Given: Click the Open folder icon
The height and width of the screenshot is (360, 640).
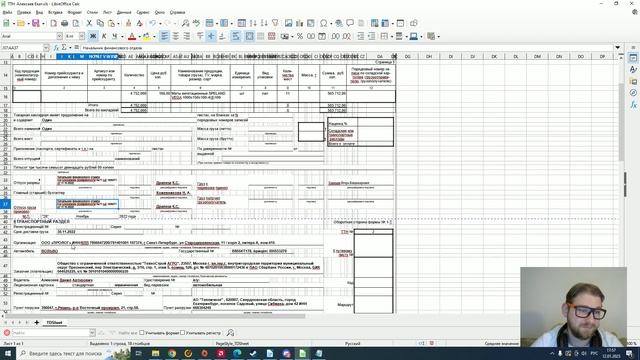Looking at the screenshot, I should (20, 23).
